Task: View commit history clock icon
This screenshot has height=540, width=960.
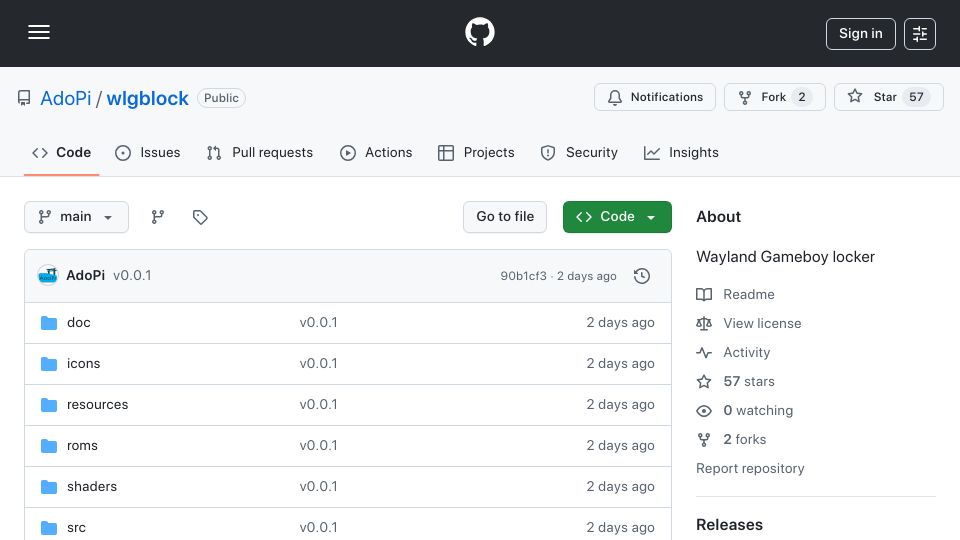Action: [x=642, y=276]
